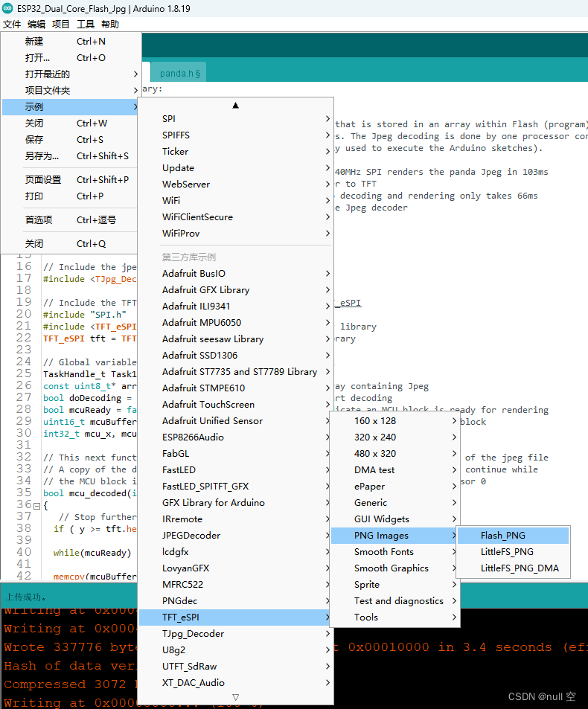Choose 关闭 Ctrl+W entry
The height and width of the screenshot is (709, 588).
(x=70, y=123)
